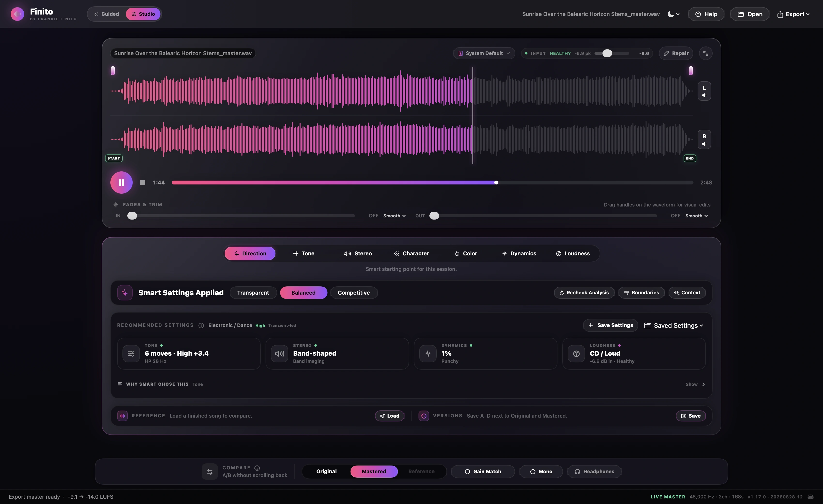Click the start trim handle on waveform
This screenshot has width=823, height=504.
(x=113, y=70)
